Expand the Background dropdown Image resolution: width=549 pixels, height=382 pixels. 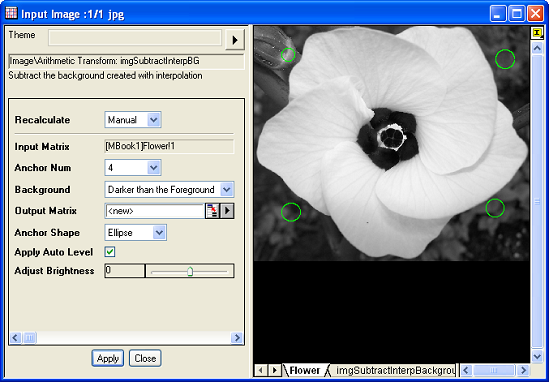[227, 189]
